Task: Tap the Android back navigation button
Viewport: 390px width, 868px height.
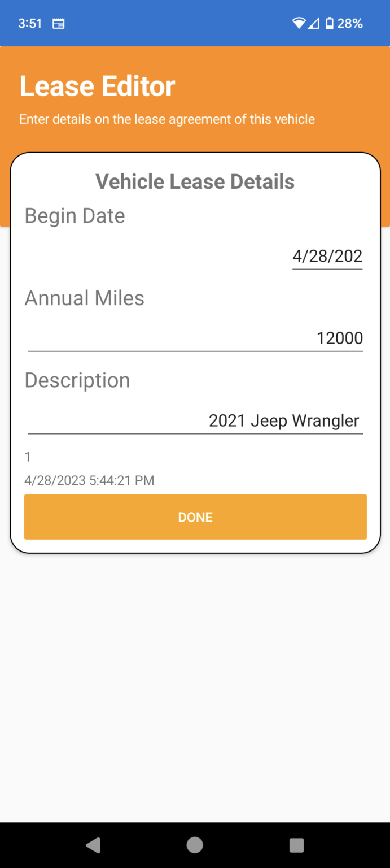Action: tap(93, 845)
